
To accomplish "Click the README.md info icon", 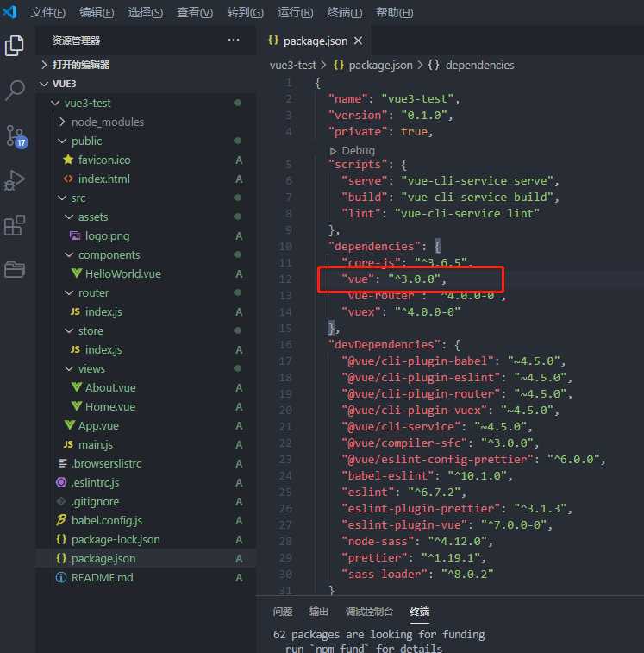I will pyautogui.click(x=61, y=577).
